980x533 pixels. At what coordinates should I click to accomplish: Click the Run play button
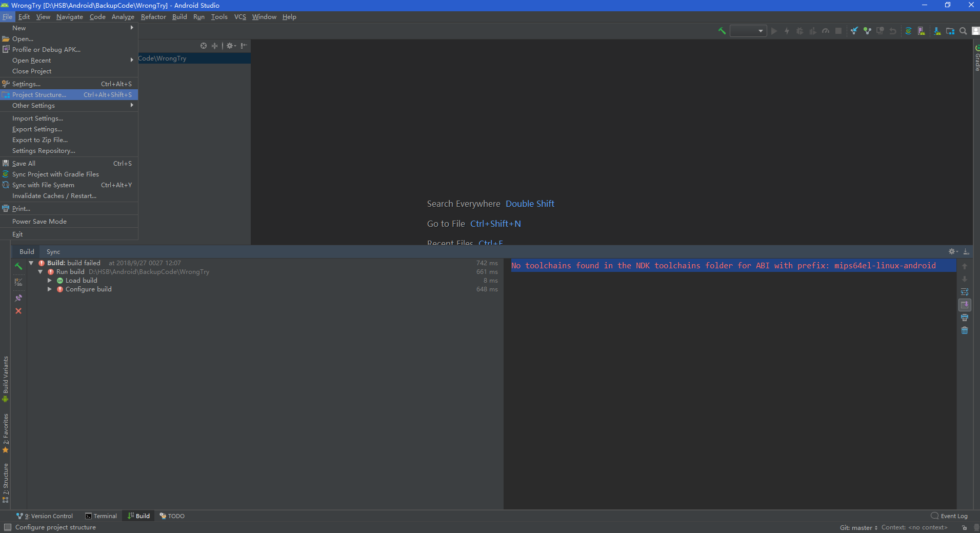pos(774,31)
